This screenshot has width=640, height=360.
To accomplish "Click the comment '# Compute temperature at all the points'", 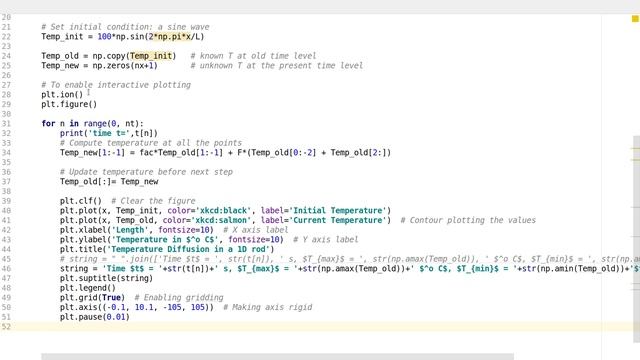I will click(151, 143).
